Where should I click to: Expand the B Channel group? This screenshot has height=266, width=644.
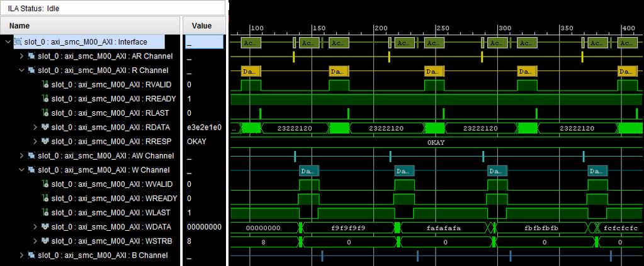[22, 255]
